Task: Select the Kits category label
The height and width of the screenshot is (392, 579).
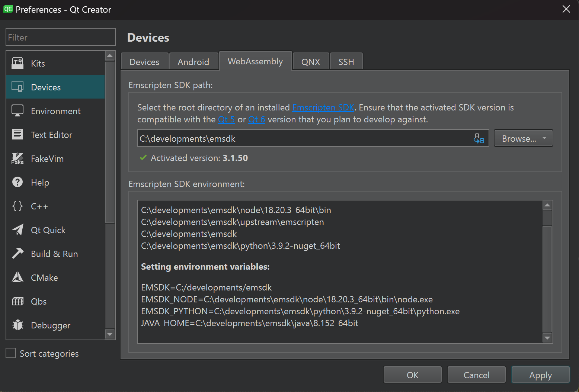Action: [38, 64]
